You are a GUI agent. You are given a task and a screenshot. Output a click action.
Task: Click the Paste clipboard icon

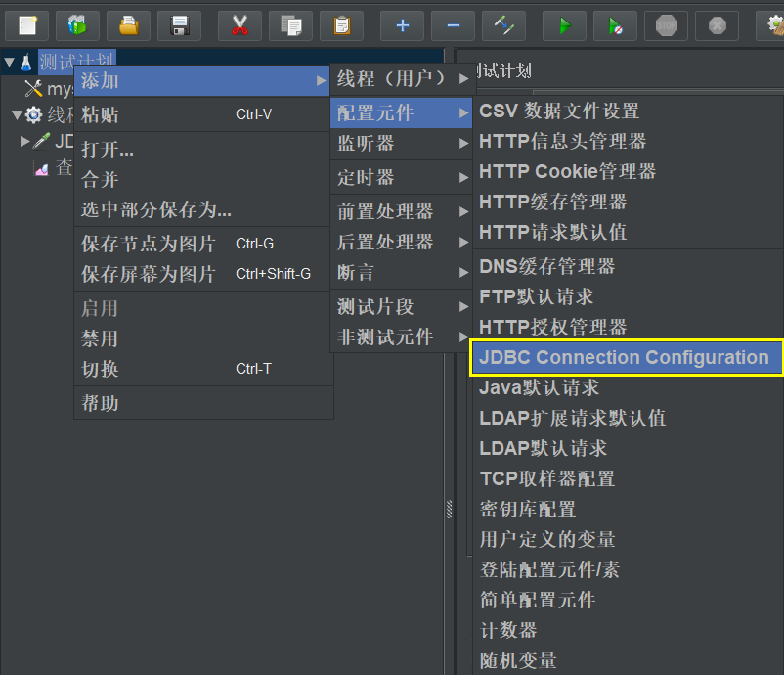341,25
